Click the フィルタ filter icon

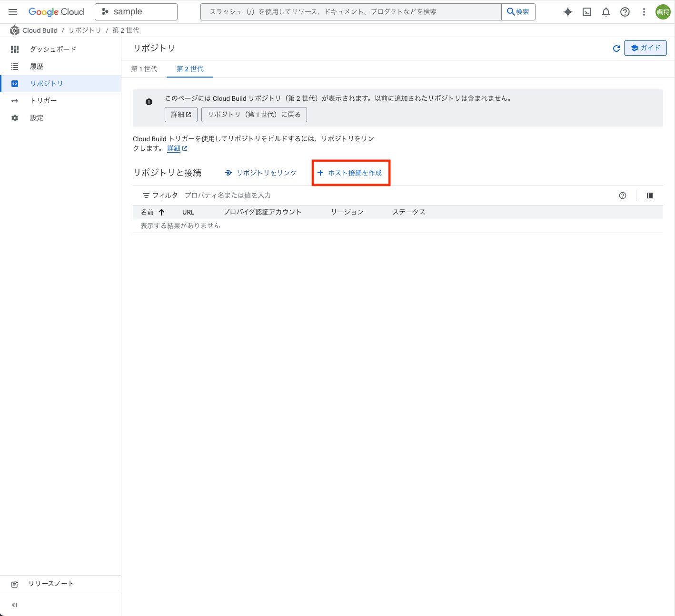tap(146, 196)
